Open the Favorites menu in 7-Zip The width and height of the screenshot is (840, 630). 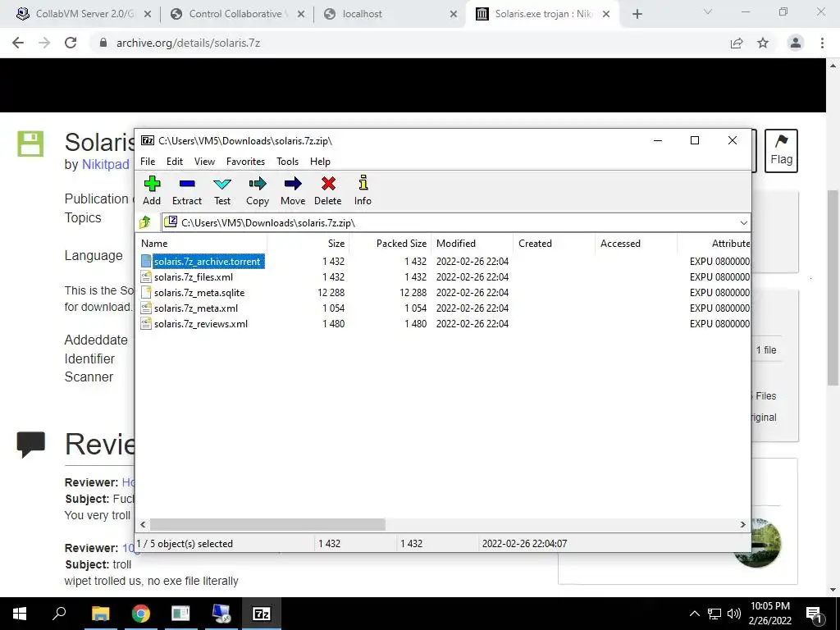click(x=245, y=162)
